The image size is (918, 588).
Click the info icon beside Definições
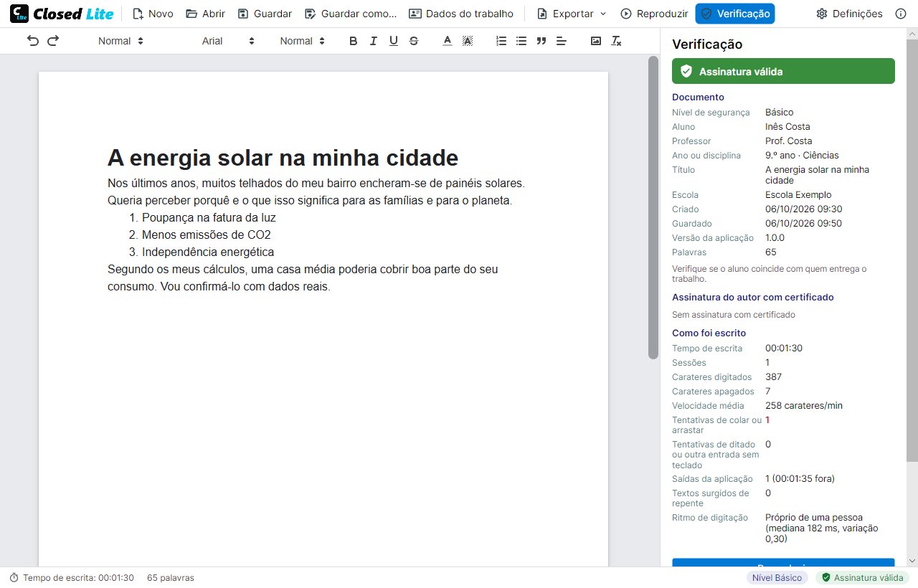[x=901, y=14]
